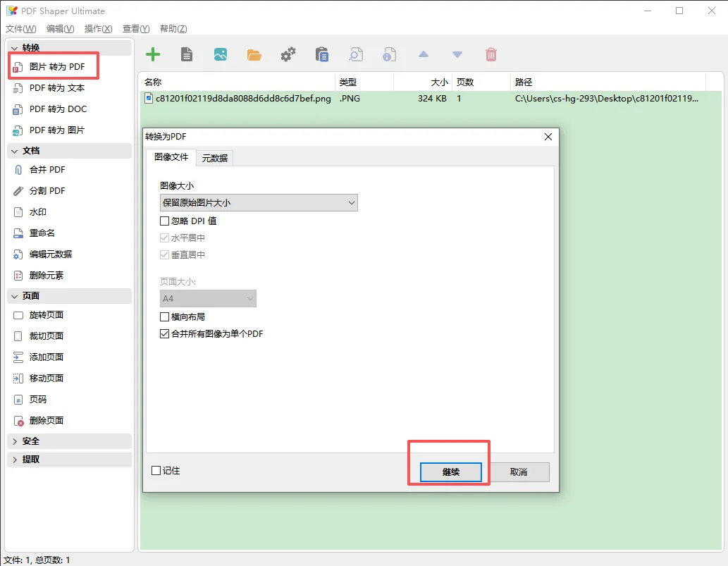Collapse the 页面 sidebar section
The width and height of the screenshot is (728, 566).
pyautogui.click(x=14, y=296)
